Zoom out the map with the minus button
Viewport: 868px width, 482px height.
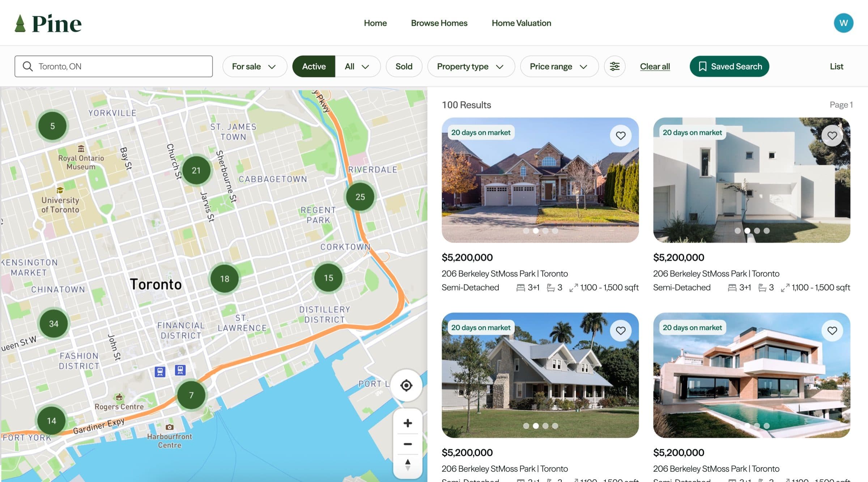tap(408, 444)
